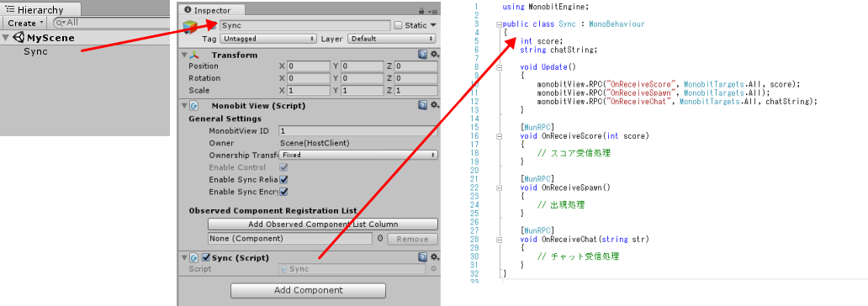Collapse the Sync (Script) component foldout
Viewport: 868px width, 306px height.
click(x=184, y=258)
